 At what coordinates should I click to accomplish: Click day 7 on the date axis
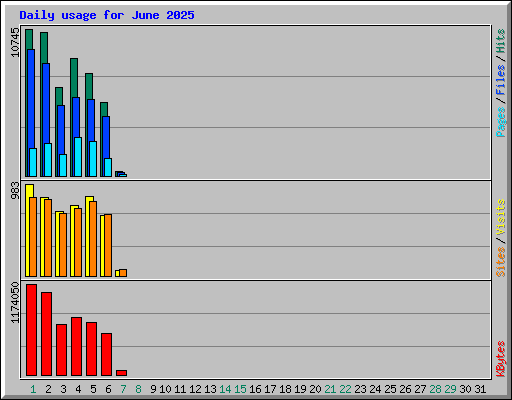click(x=123, y=389)
